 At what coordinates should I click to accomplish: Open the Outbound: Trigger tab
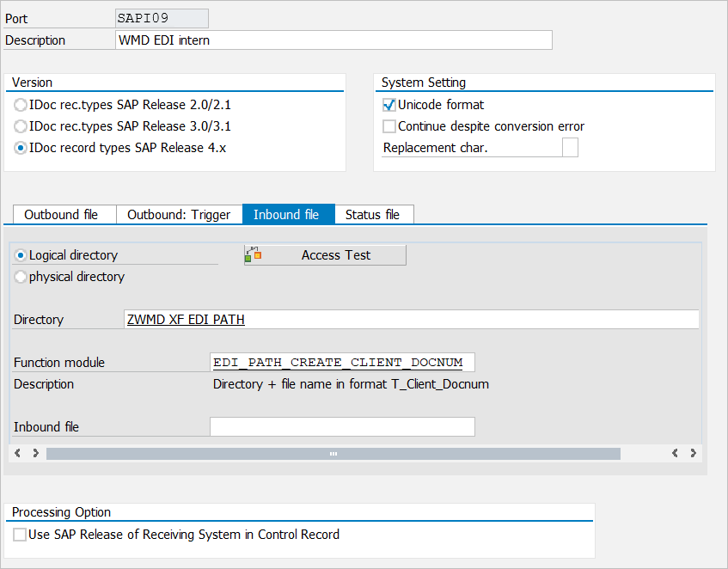pyautogui.click(x=179, y=215)
